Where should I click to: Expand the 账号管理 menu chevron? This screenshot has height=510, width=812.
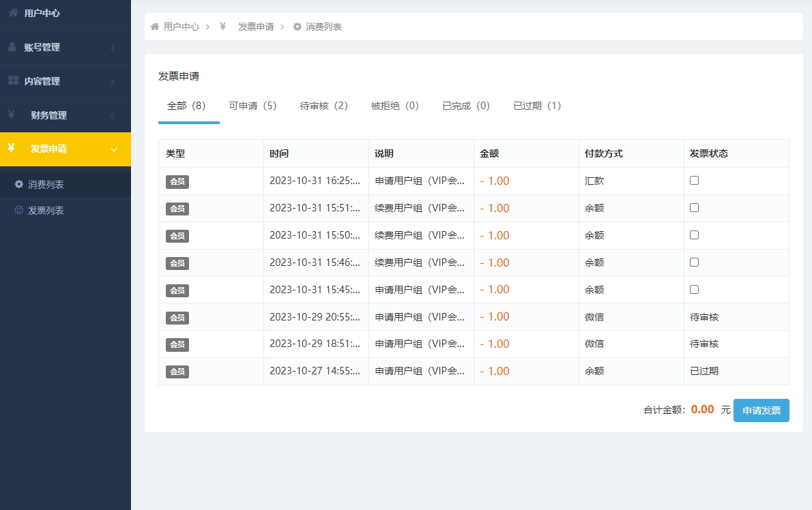(113, 48)
